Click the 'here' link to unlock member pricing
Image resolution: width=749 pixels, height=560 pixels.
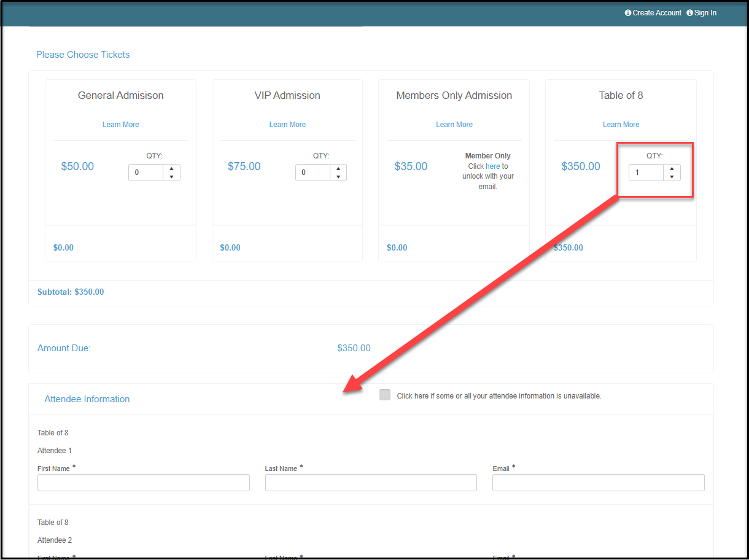[492, 166]
